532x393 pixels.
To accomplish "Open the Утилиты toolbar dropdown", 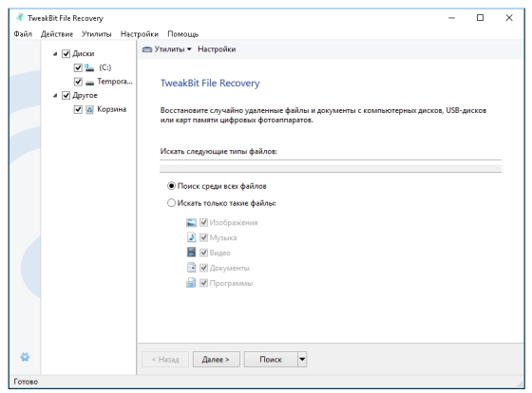I will 189,49.
